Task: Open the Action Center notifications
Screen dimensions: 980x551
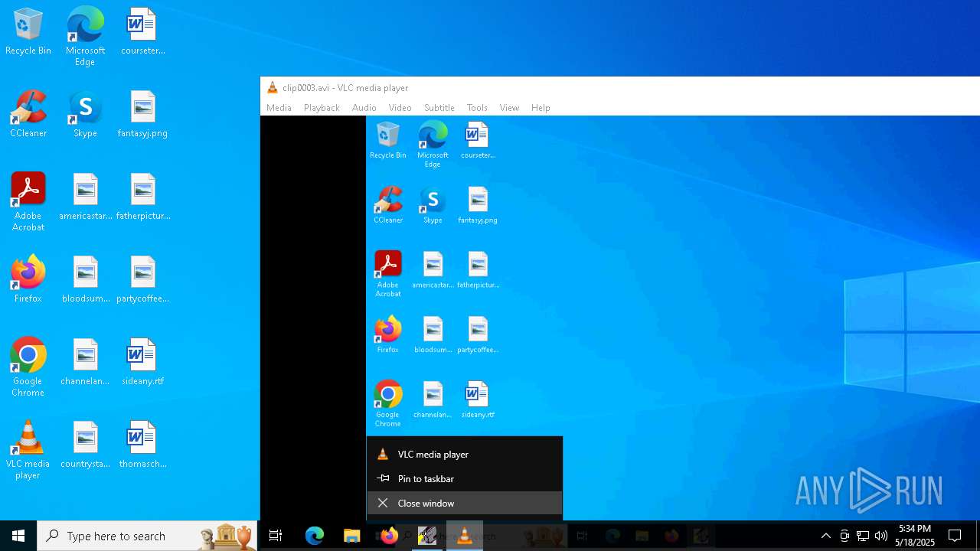Action: [955, 536]
